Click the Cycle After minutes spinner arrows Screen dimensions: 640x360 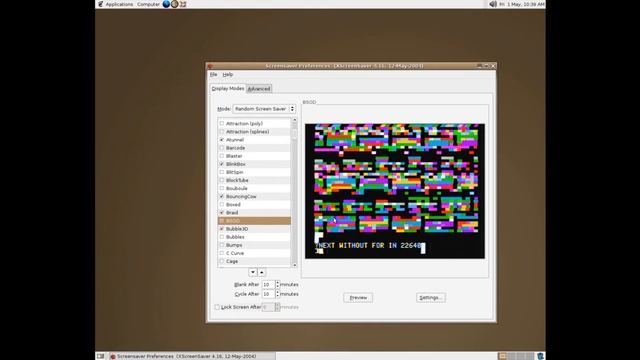coord(278,294)
